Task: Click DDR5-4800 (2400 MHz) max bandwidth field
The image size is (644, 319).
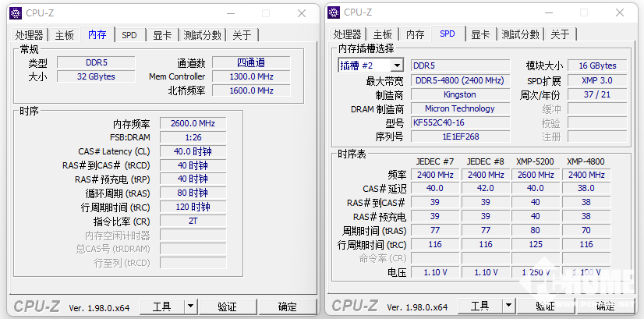Action: point(461,80)
